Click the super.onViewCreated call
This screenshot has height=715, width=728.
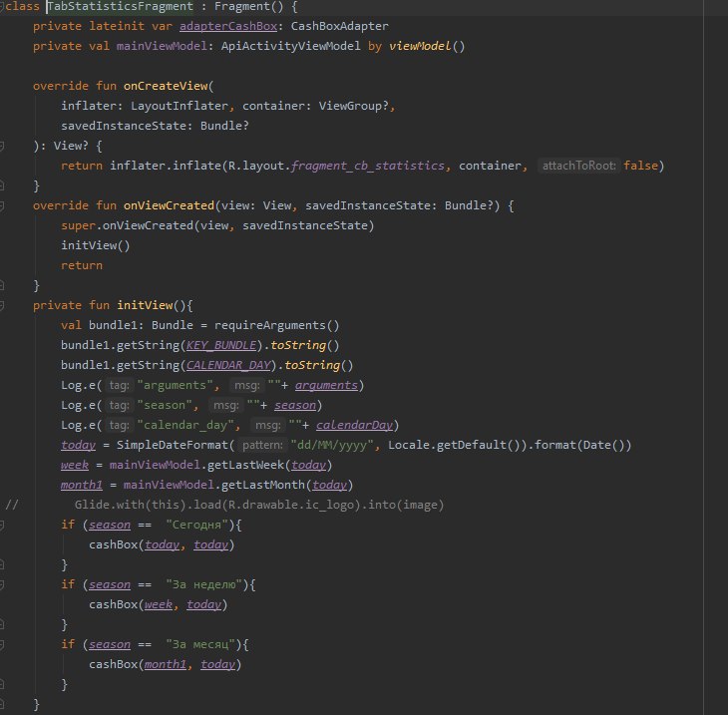tap(217, 225)
